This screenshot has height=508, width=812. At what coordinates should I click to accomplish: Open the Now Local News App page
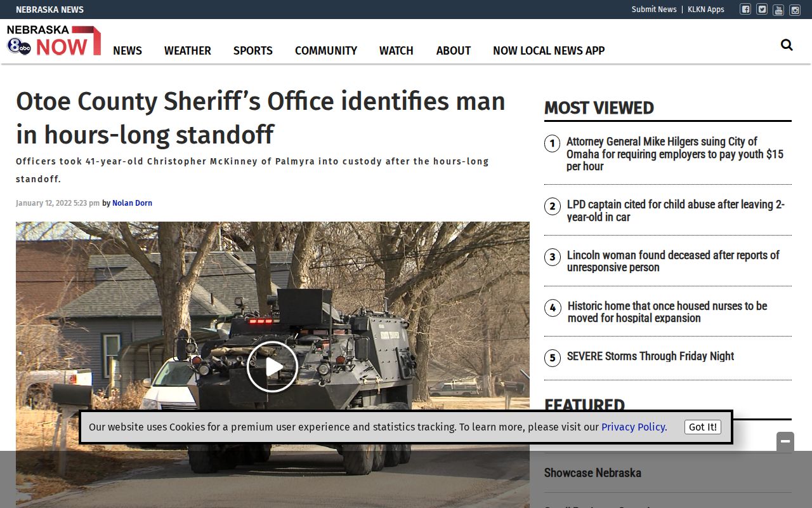549,51
